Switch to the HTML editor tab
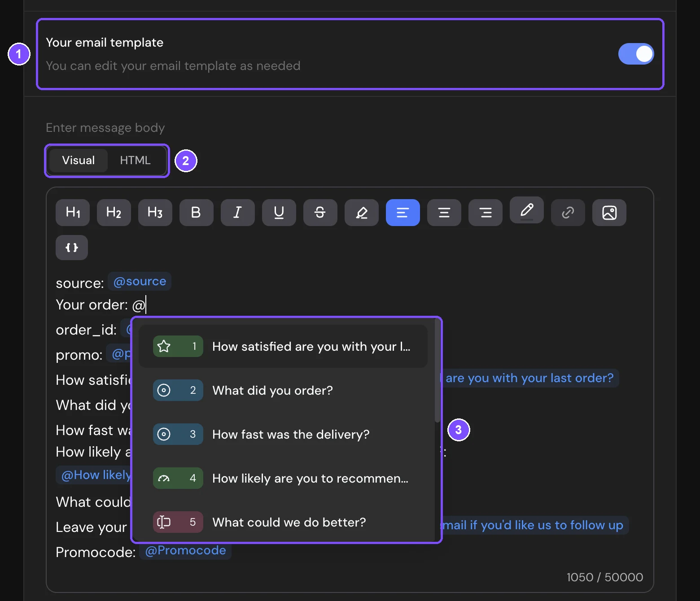This screenshot has height=601, width=700. [x=135, y=161]
